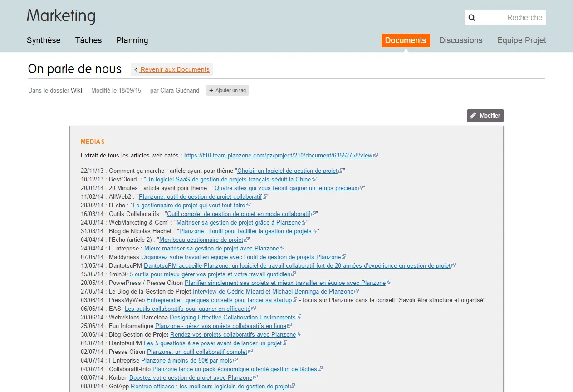Viewport: 573px width, 392px height.
Task: Click the back chevron beside Revenir aux Documents
Action: (x=136, y=69)
